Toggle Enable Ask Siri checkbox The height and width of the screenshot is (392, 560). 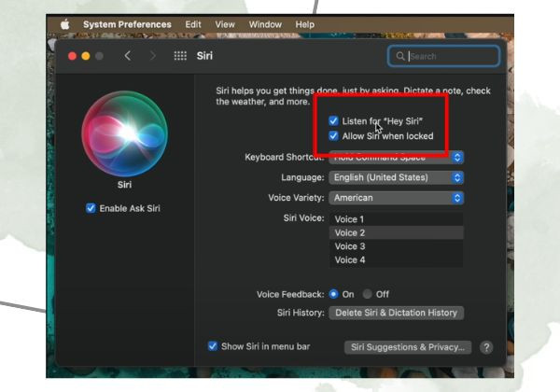pyautogui.click(x=91, y=208)
